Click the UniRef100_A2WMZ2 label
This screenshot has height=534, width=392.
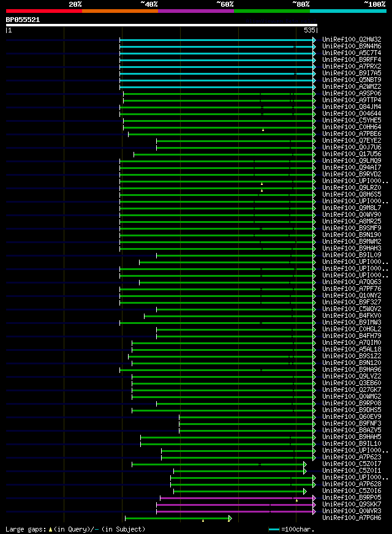click(352, 87)
